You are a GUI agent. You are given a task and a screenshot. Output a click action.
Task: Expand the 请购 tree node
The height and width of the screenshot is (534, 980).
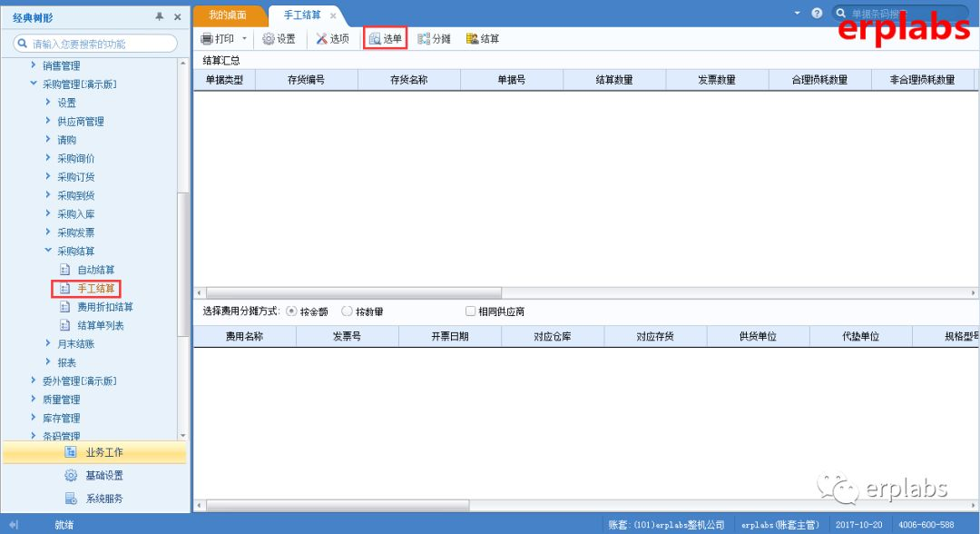coord(48,139)
